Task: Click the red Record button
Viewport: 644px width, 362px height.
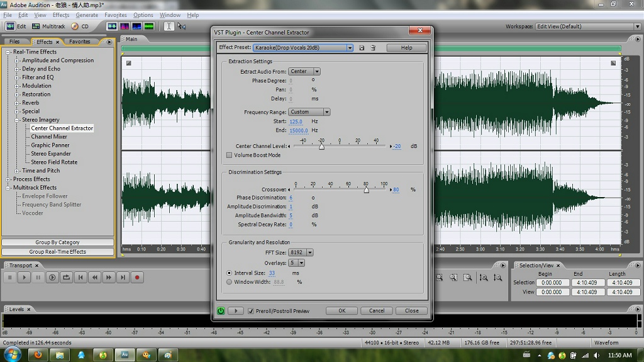Action: pyautogui.click(x=137, y=277)
